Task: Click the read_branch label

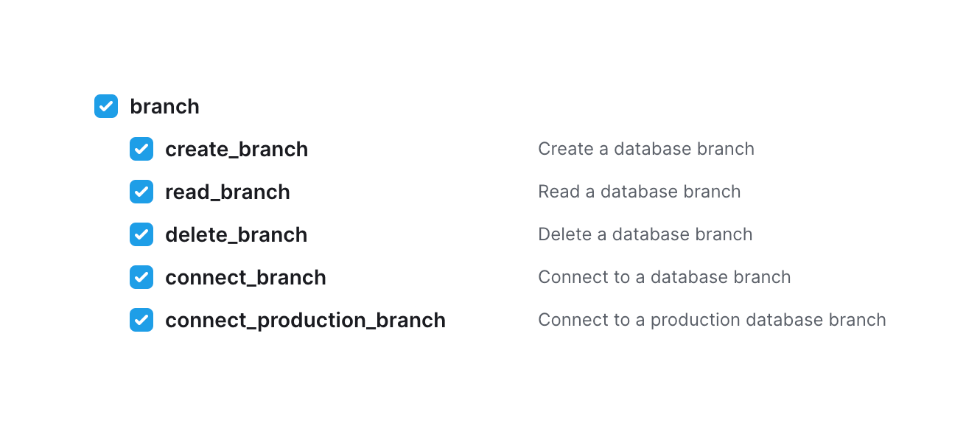Action: point(228,192)
